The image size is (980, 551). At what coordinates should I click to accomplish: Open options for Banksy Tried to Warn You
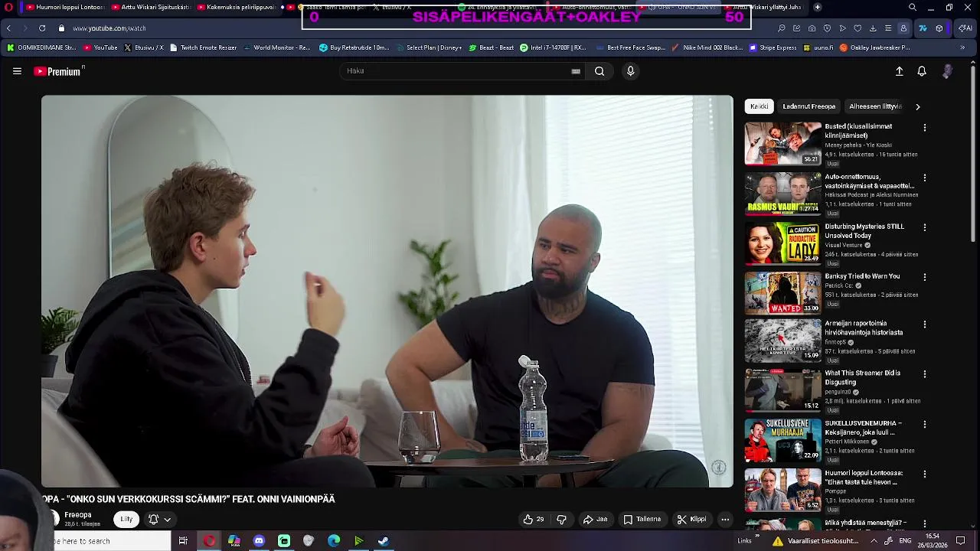pyautogui.click(x=925, y=277)
